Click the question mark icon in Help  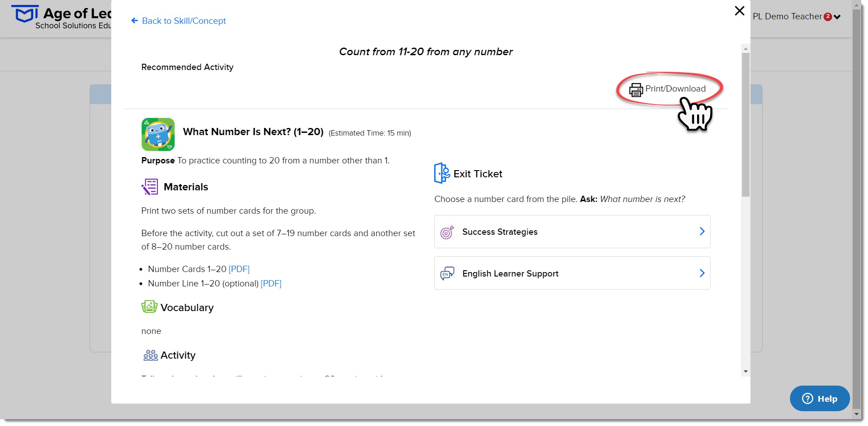point(807,399)
